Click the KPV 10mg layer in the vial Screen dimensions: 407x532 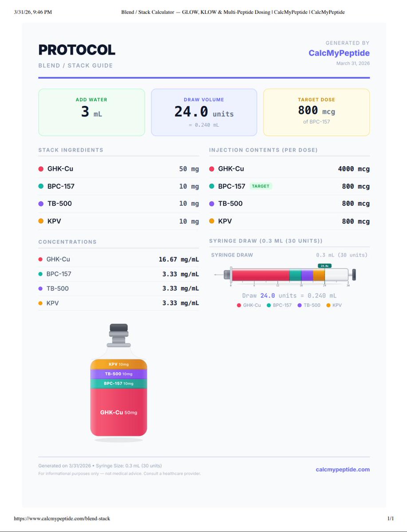pos(119,364)
